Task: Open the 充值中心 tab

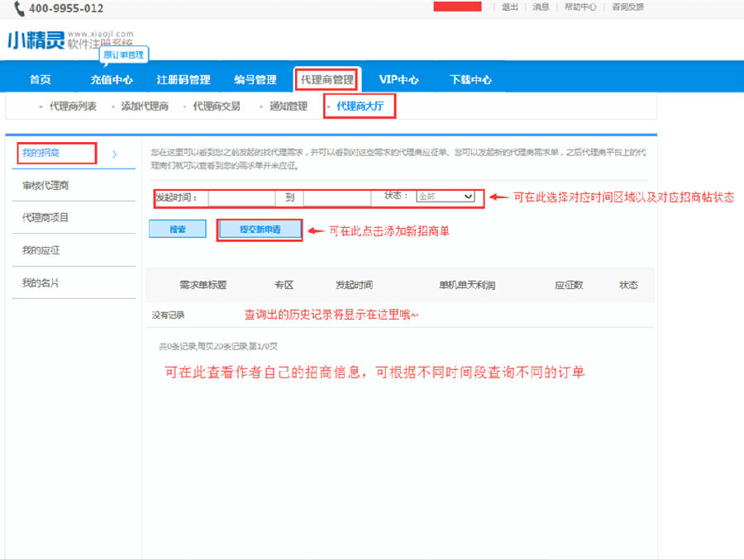Action: pos(112,79)
